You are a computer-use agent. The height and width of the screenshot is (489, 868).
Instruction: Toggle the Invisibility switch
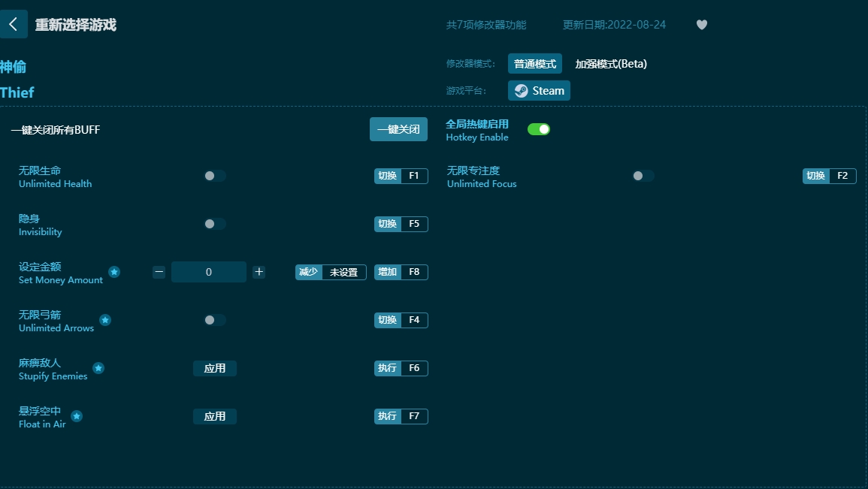point(214,224)
